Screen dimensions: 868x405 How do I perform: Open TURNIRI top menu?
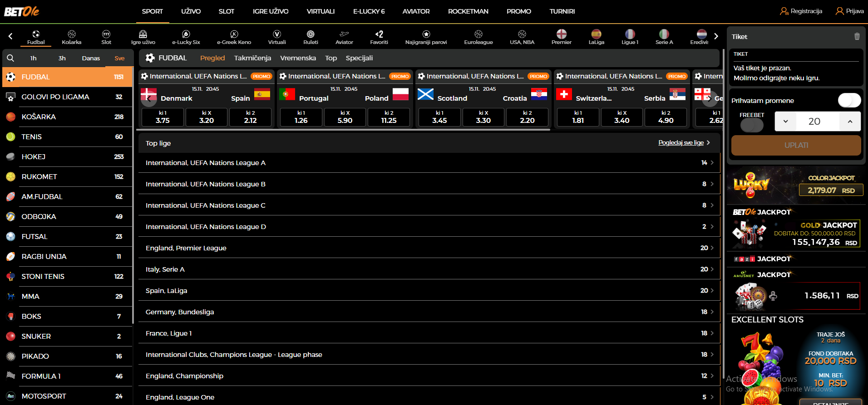562,11
